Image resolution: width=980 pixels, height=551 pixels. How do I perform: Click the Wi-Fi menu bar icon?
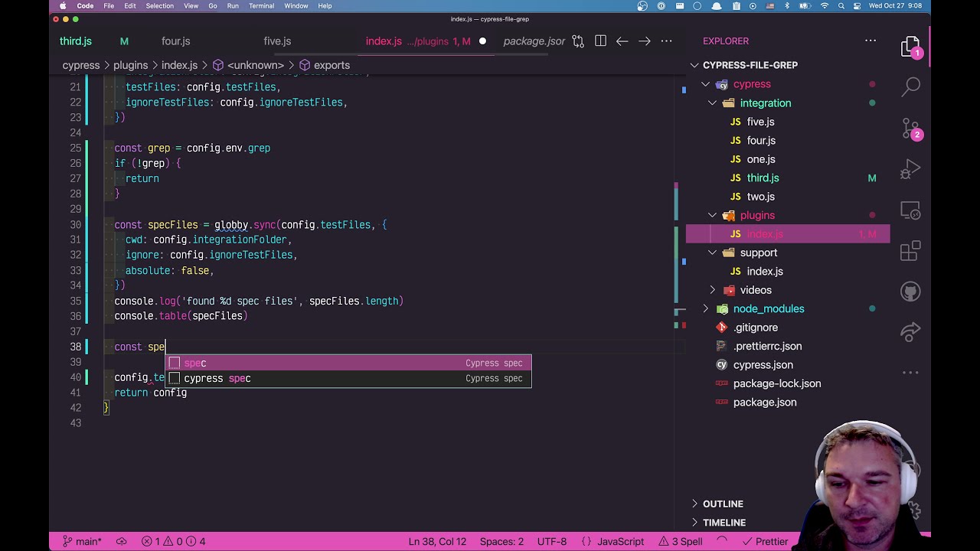click(824, 6)
